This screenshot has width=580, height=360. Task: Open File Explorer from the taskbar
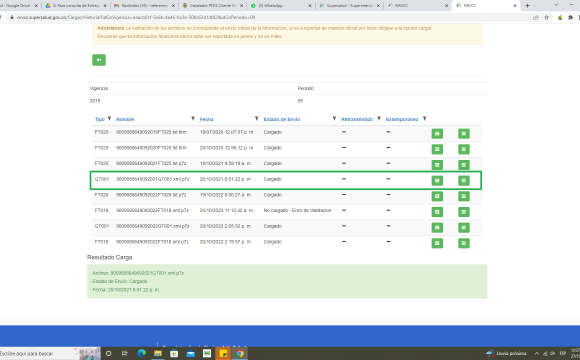click(158, 353)
